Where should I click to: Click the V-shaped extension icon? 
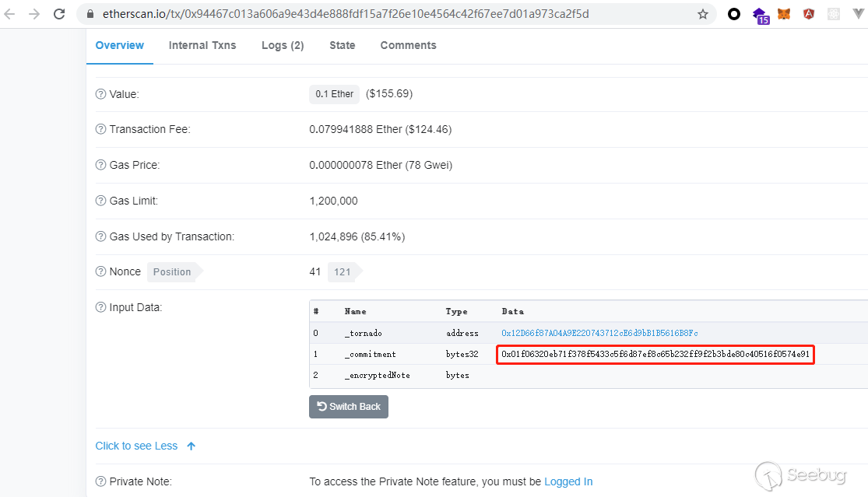click(x=859, y=14)
